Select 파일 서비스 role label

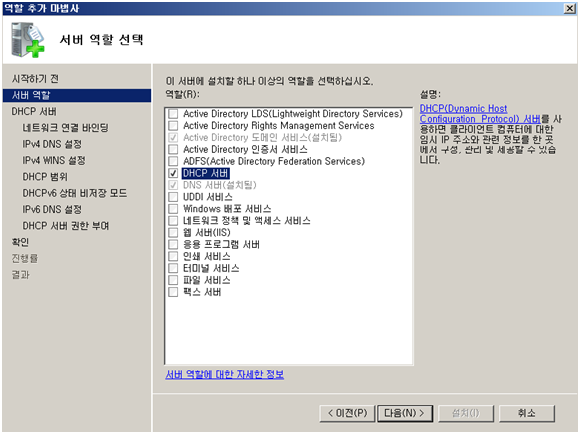point(207,280)
